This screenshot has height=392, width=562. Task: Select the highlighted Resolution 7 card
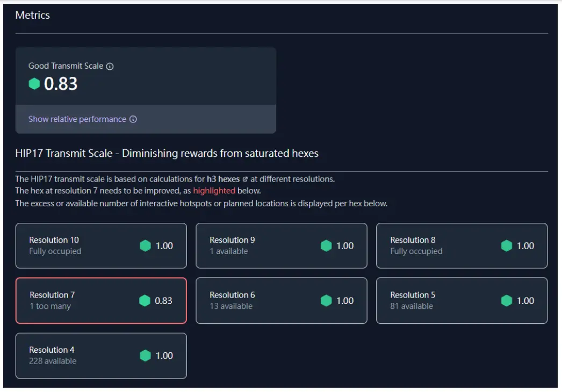point(101,301)
